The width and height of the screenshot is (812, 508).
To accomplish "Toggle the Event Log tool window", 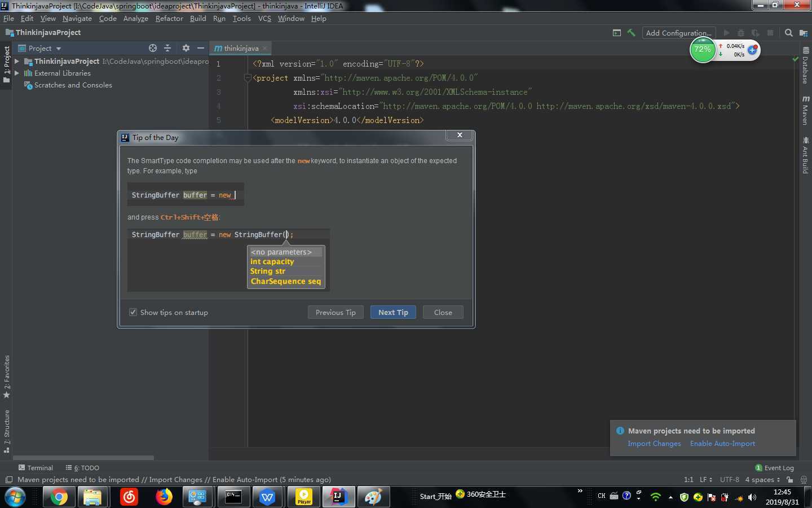I will click(x=774, y=468).
